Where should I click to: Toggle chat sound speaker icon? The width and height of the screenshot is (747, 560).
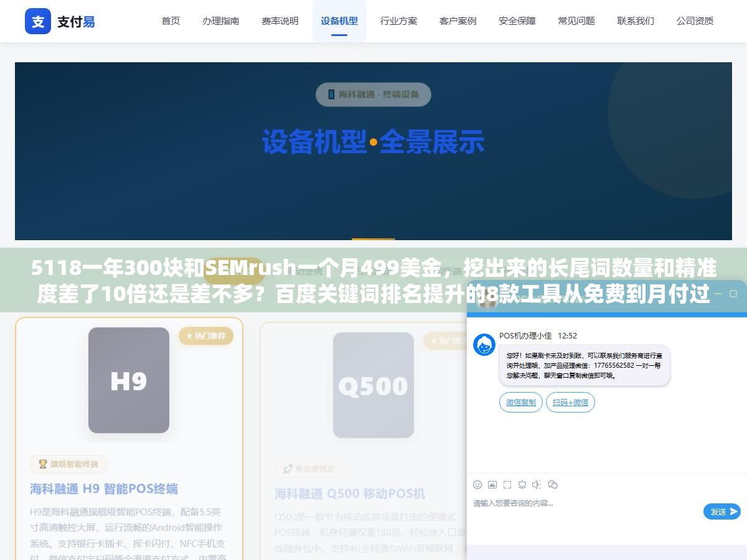537,485
